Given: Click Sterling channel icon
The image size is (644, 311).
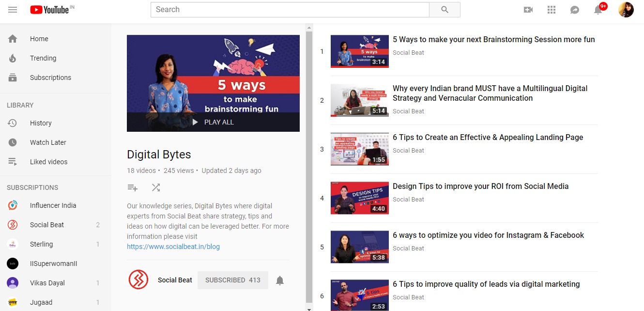Looking at the screenshot, I should point(13,244).
